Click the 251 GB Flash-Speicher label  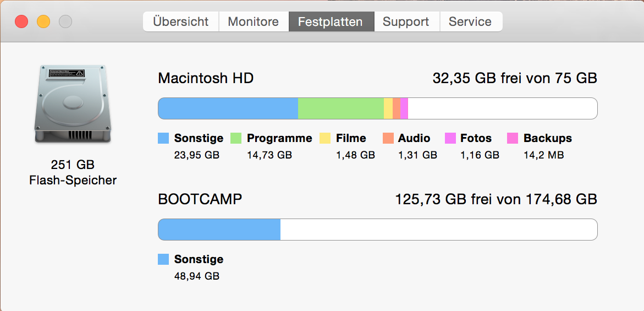73,172
